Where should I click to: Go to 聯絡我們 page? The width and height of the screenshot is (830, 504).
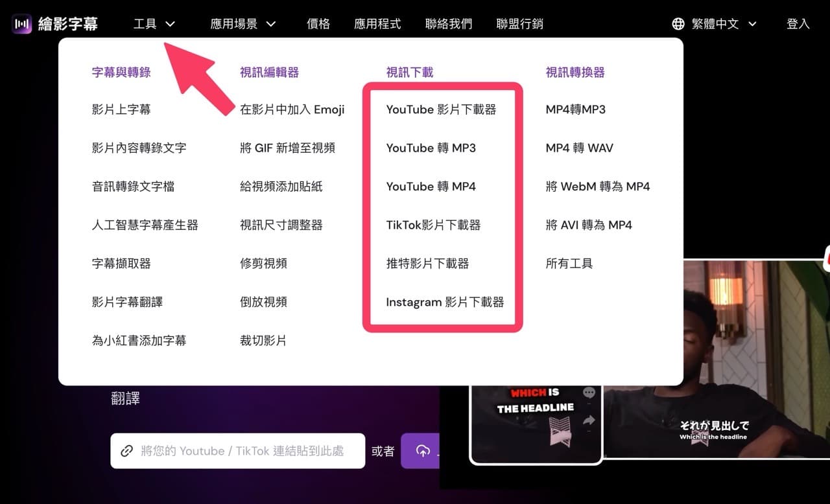[449, 24]
